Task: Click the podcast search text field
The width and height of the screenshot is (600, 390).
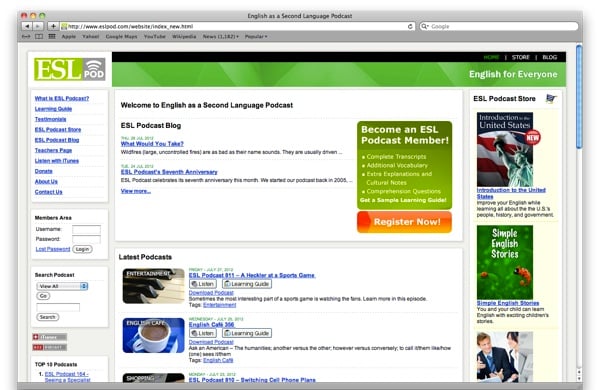Action: pos(58,307)
